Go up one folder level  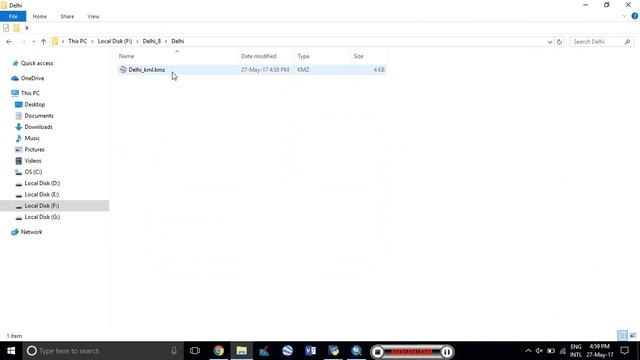click(43, 42)
